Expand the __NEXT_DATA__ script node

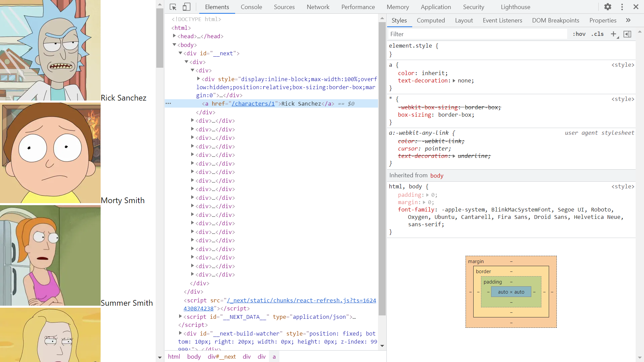pyautogui.click(x=180, y=316)
